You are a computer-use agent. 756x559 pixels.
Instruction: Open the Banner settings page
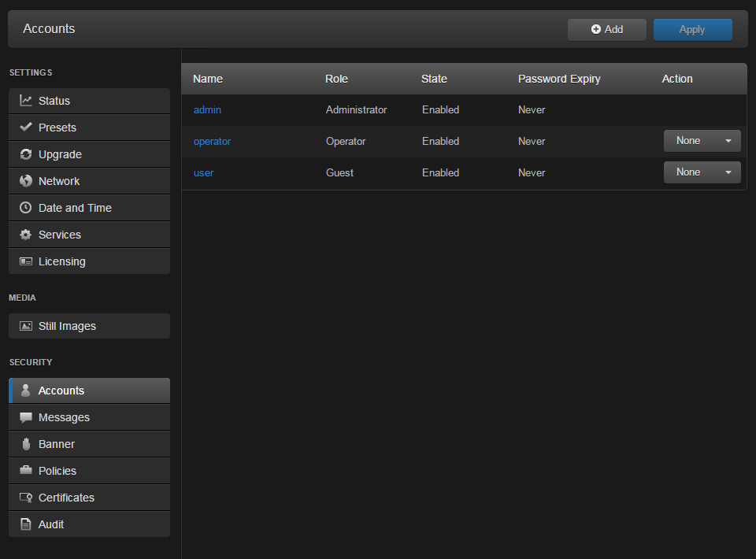coord(56,443)
